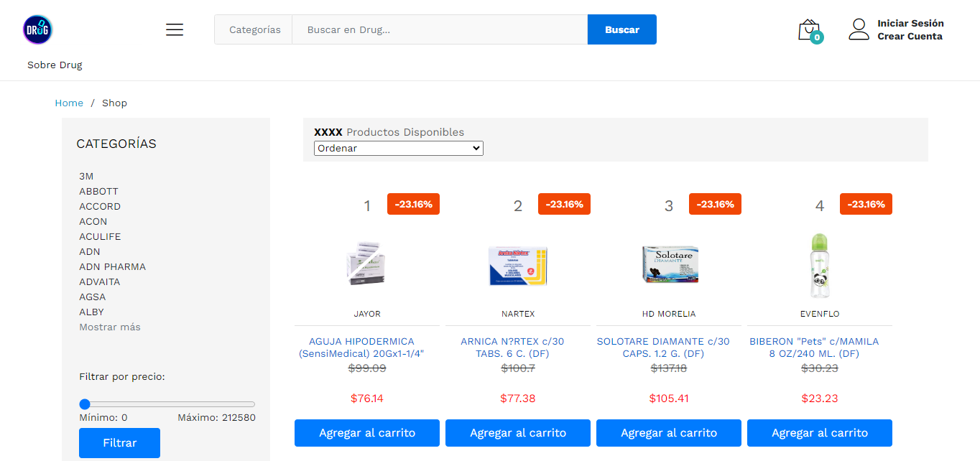Click the Aguja Hipodermica product image

click(367, 264)
